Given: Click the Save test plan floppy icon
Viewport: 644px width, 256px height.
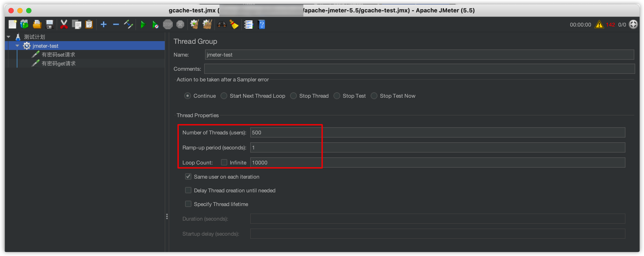Looking at the screenshot, I should (x=50, y=25).
